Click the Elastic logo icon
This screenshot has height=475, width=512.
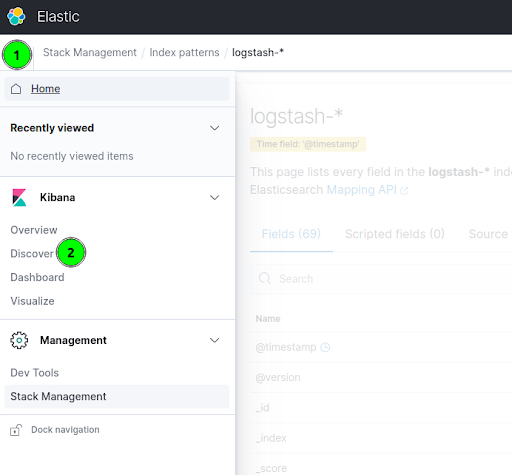[x=16, y=16]
